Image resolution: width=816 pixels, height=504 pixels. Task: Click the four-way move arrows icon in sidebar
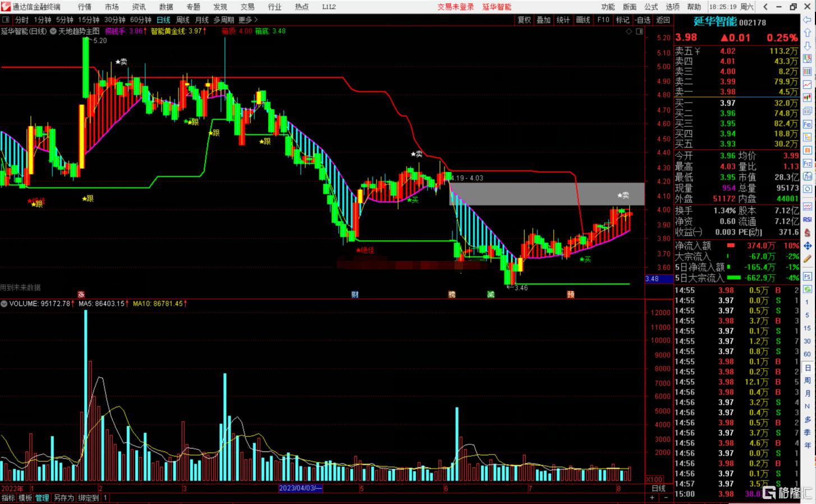[808, 246]
